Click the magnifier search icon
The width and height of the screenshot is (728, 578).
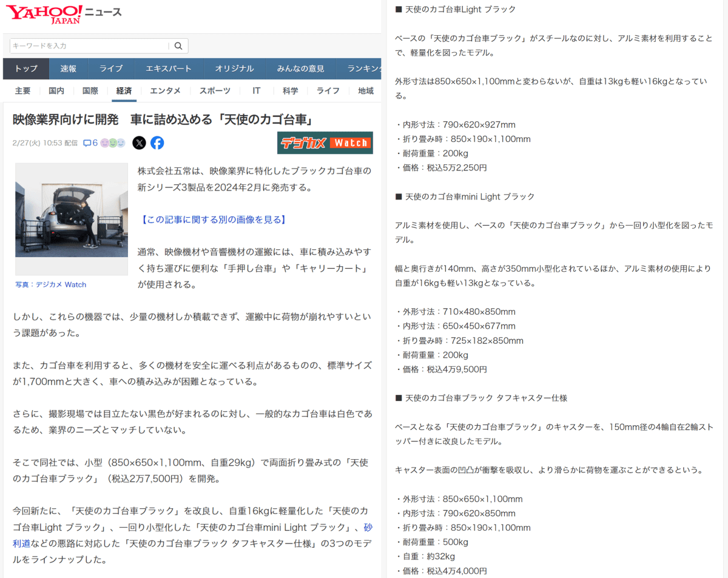click(178, 46)
